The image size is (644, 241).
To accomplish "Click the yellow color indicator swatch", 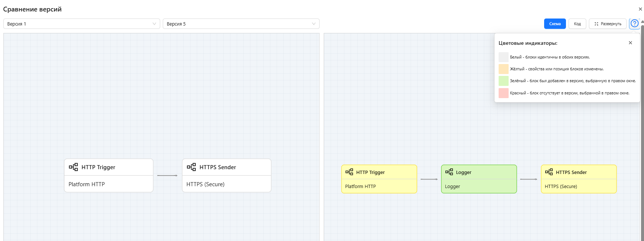I will tap(503, 69).
